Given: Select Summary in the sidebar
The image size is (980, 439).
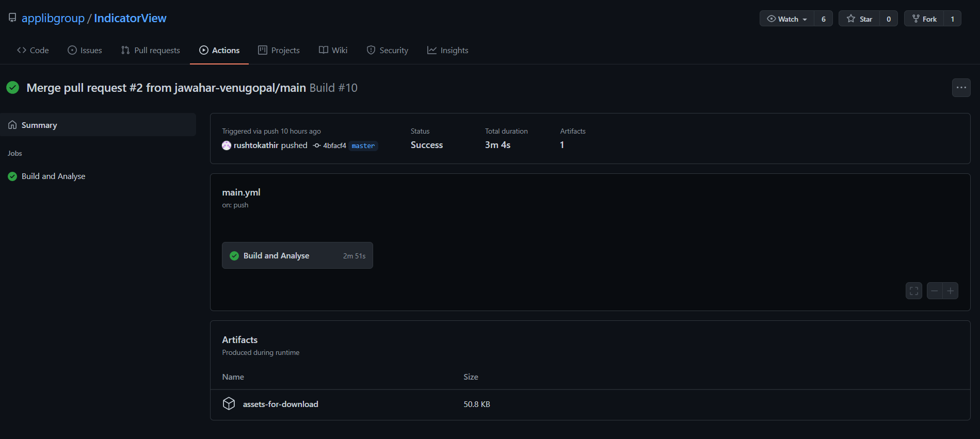Looking at the screenshot, I should pyautogui.click(x=98, y=125).
